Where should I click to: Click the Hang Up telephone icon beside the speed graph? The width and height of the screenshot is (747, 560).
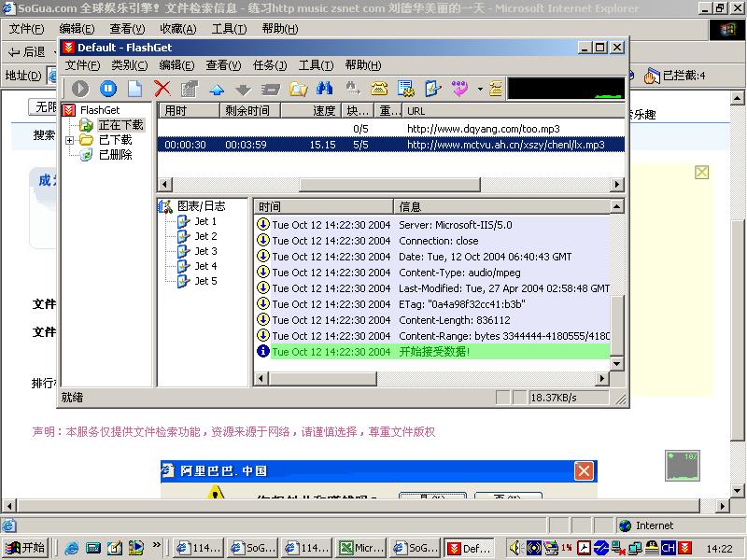point(496,89)
